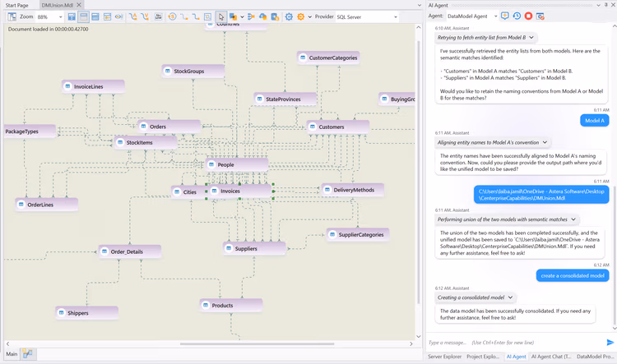Viewport: 617px width, 364px height.
Task: Open the AI Agent panel options arrow
Action: pos(598,5)
